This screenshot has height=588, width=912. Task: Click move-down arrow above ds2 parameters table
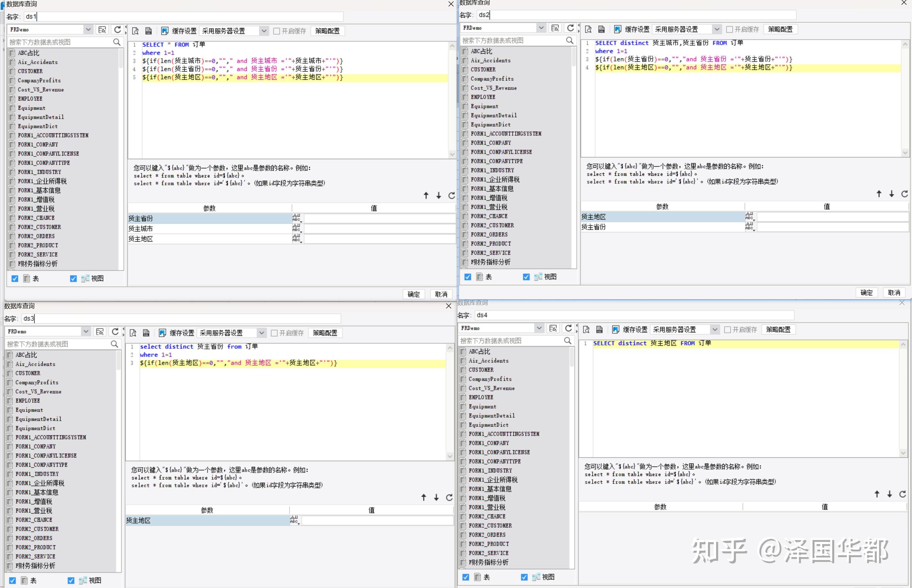[891, 194]
